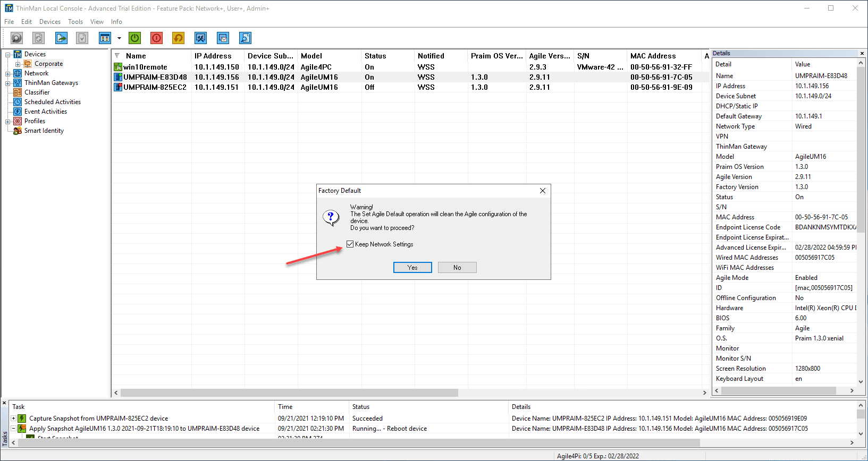868x461 pixels.
Task: Decline factory default with No
Action: (457, 268)
